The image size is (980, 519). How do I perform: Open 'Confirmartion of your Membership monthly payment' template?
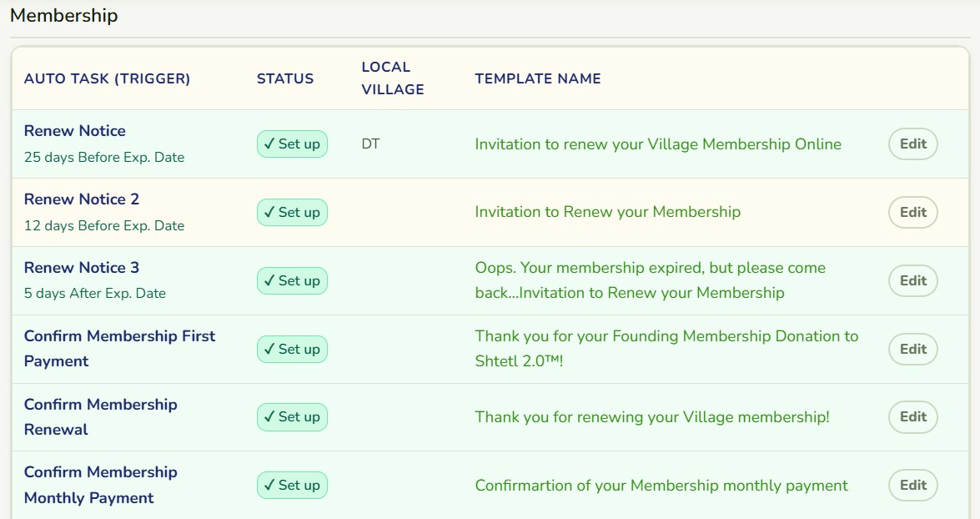pyautogui.click(x=661, y=486)
